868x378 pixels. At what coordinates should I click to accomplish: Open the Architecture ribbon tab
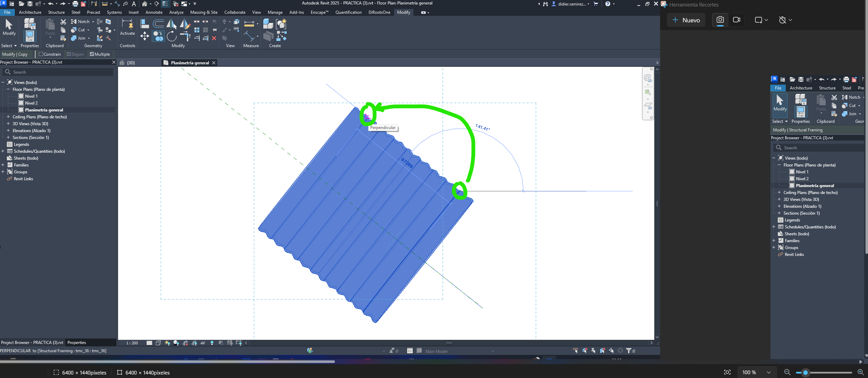coord(30,12)
